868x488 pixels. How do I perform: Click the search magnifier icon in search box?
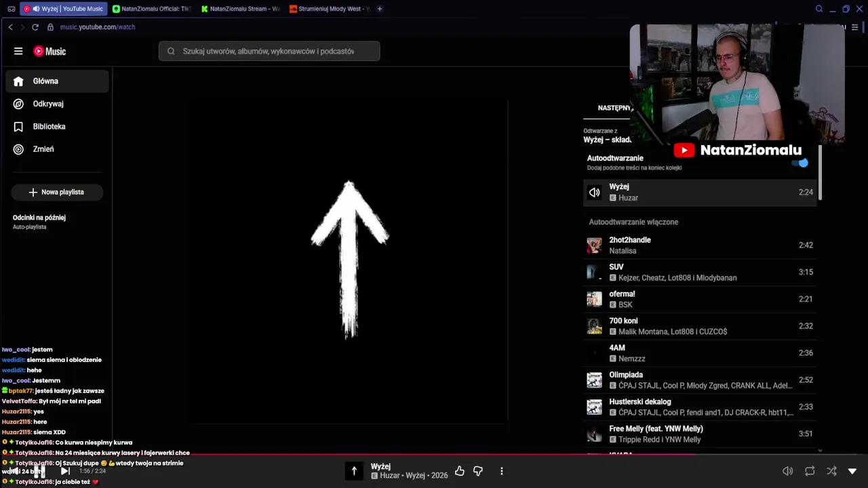click(171, 52)
